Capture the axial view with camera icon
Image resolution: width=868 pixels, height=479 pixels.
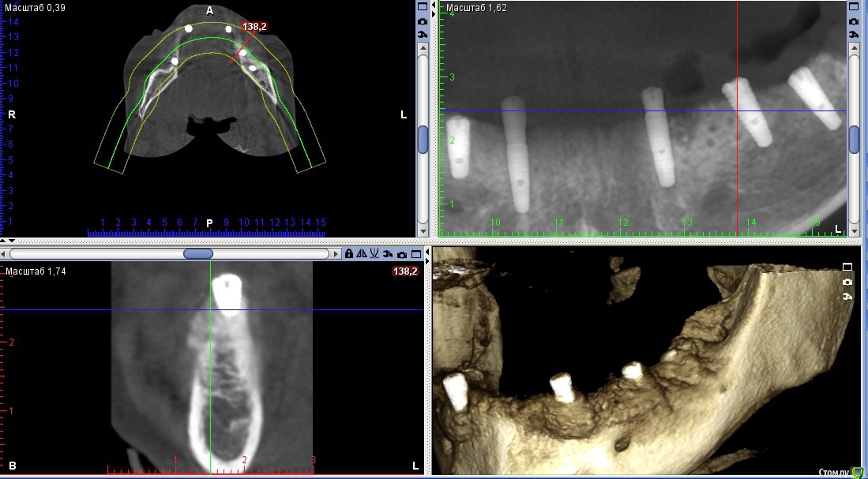[423, 21]
